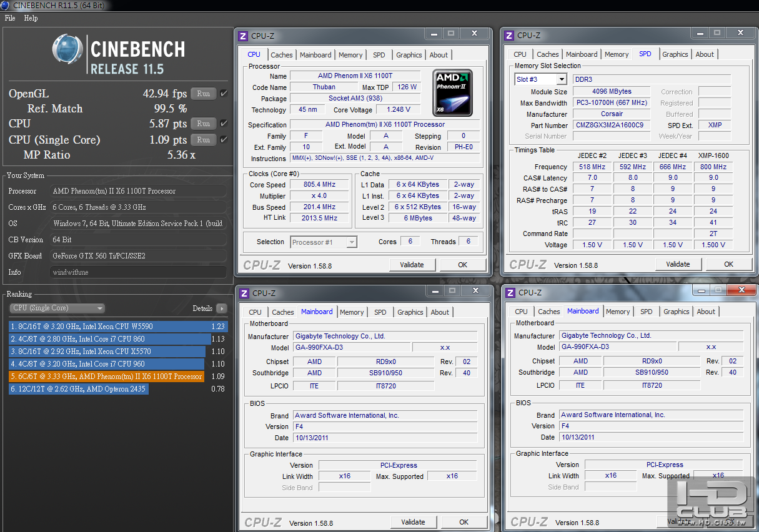Viewport: 759px width, 532px height.
Task: Click the Info field containing windwithme
Action: pos(138,272)
